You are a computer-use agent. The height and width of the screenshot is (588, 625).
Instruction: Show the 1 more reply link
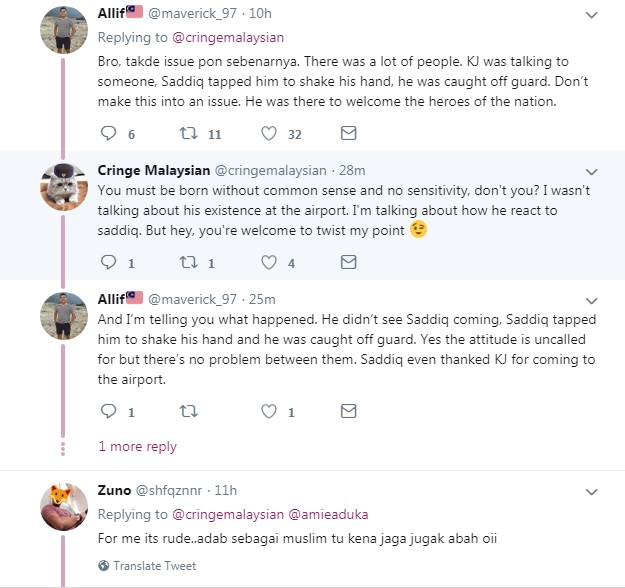coord(137,446)
